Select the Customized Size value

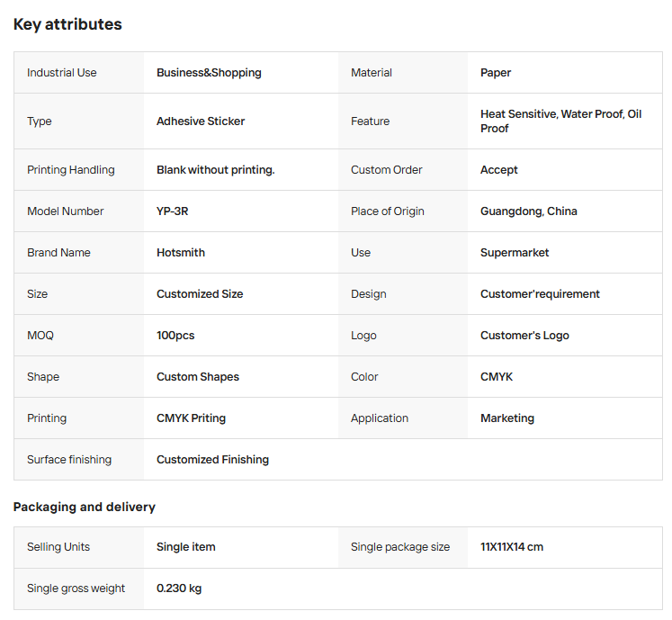(200, 294)
